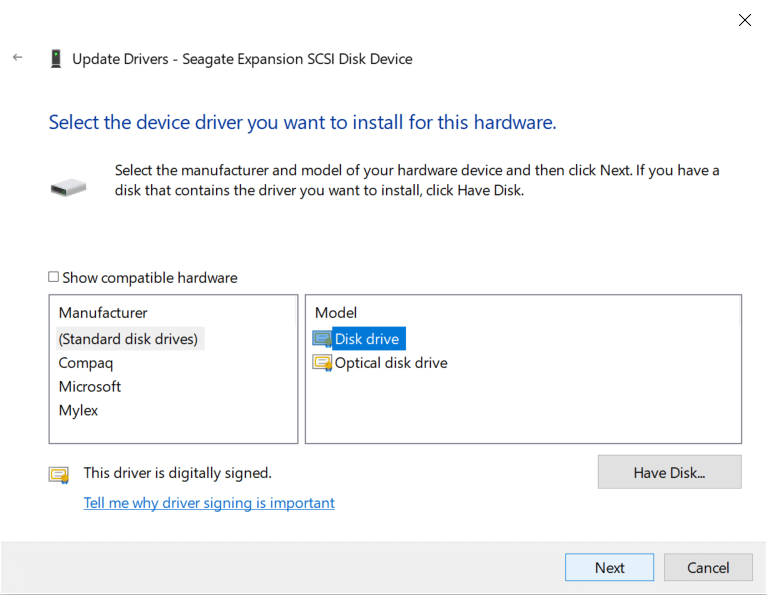Screen dimensions: 767x595
Task: Choose Microsoft from the Manufacturer list
Action: point(90,386)
